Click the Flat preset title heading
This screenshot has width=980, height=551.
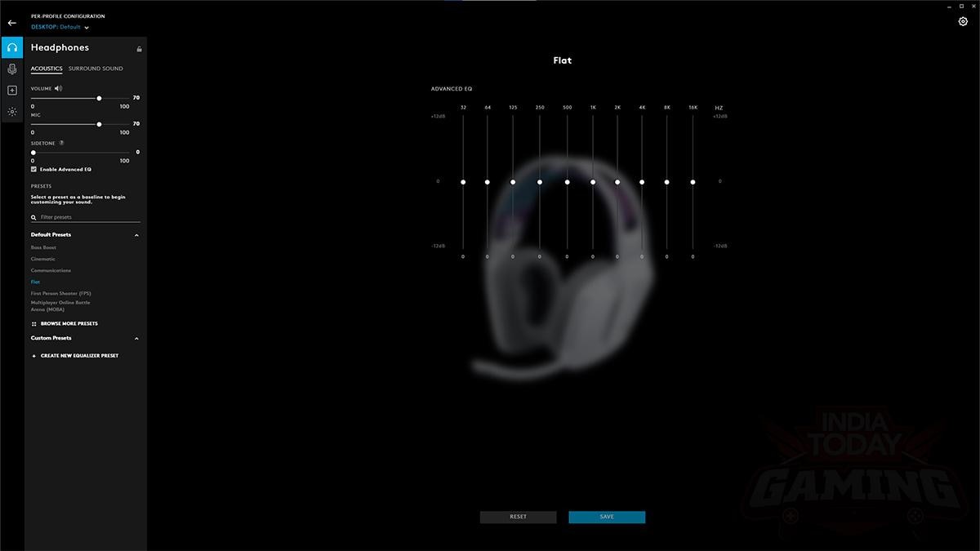563,60
